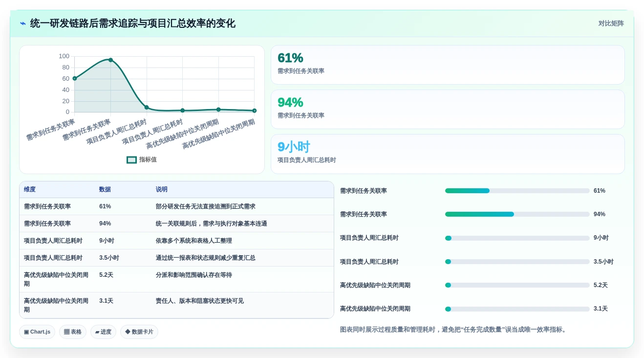Click the Chart.js tag
This screenshot has height=358, width=644.
coord(37,332)
